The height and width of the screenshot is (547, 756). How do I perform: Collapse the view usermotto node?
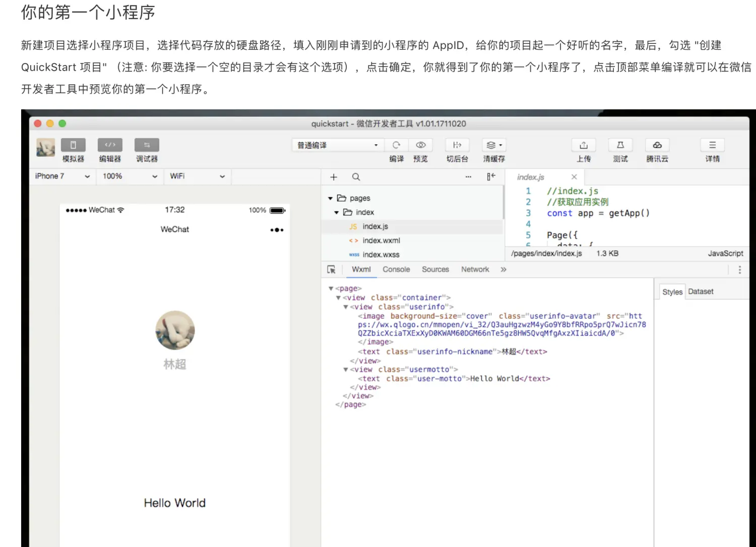[x=346, y=370]
